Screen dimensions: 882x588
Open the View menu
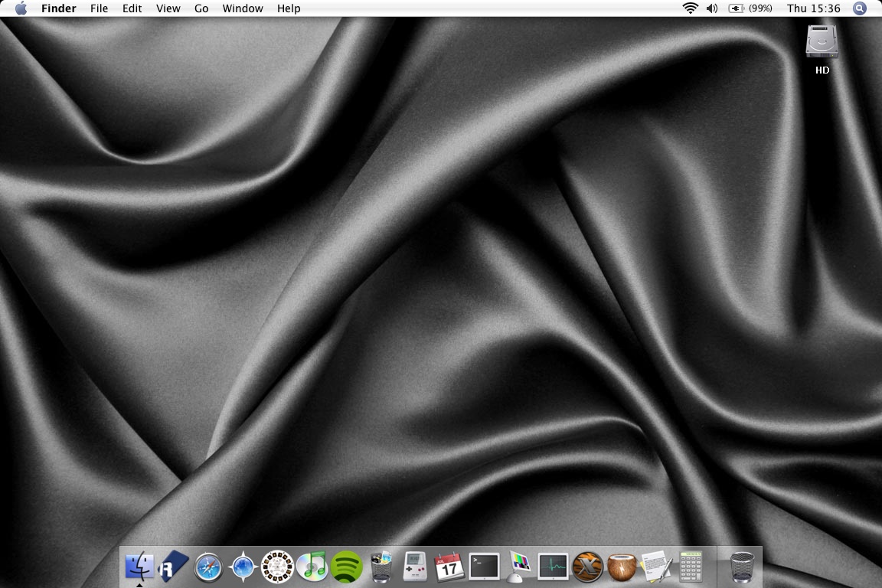[168, 8]
